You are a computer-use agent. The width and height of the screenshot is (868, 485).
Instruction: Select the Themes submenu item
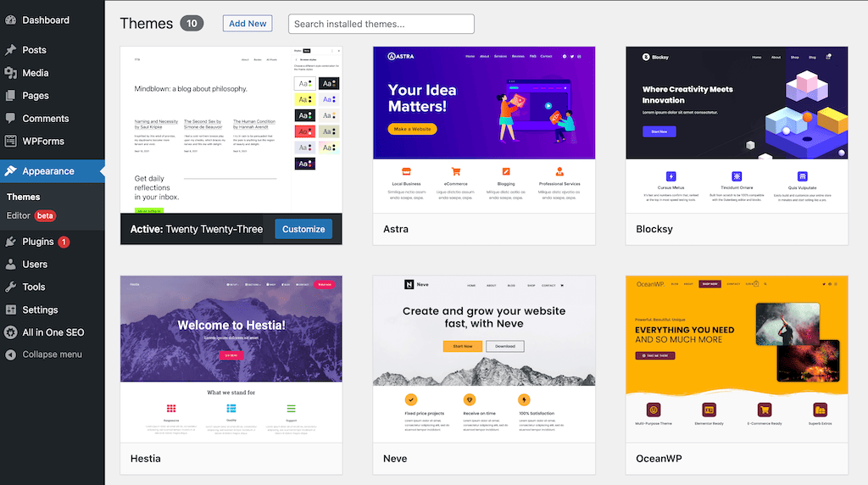[23, 197]
